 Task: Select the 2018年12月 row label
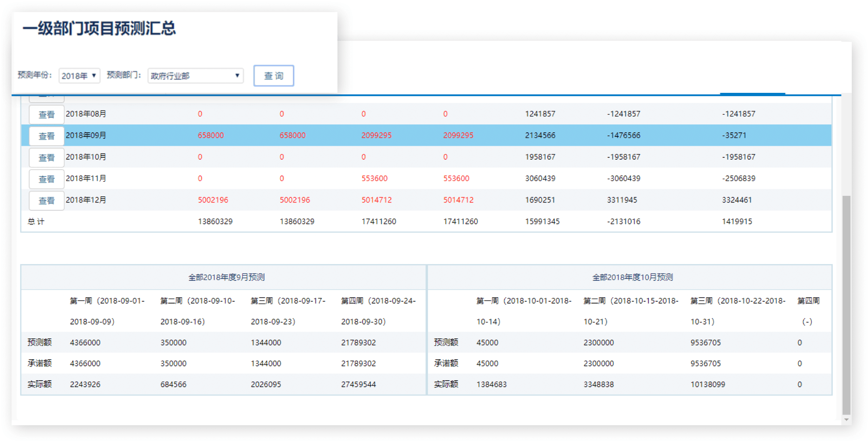[86, 200]
